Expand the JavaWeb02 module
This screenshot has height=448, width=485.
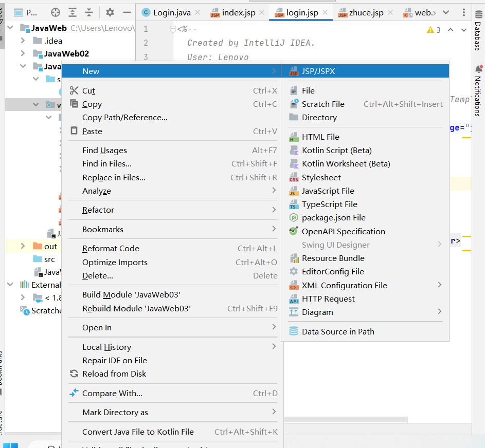23,53
